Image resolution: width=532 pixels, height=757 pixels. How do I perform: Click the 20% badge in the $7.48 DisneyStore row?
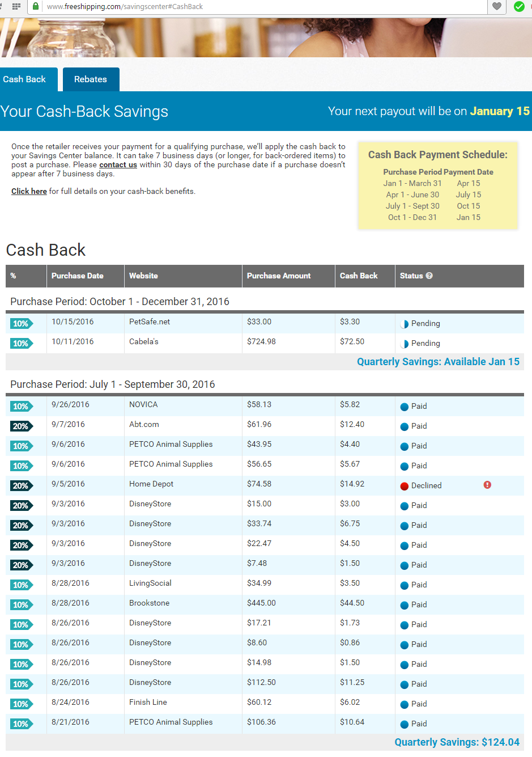pyautogui.click(x=22, y=565)
